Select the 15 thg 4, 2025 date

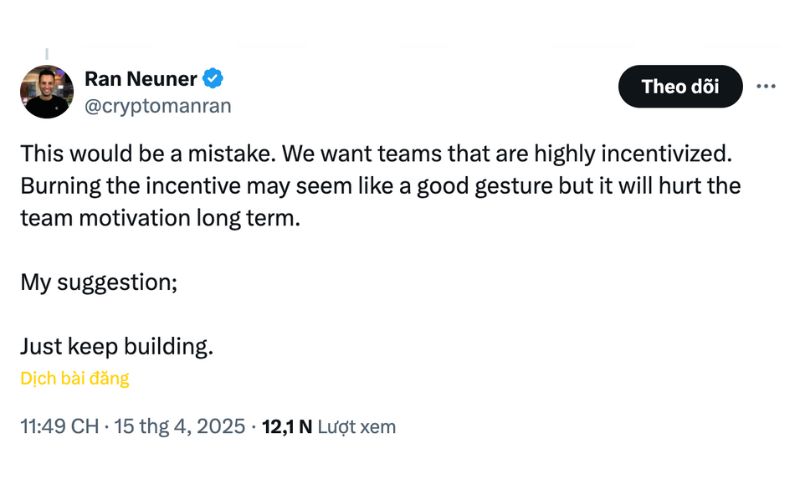[180, 426]
